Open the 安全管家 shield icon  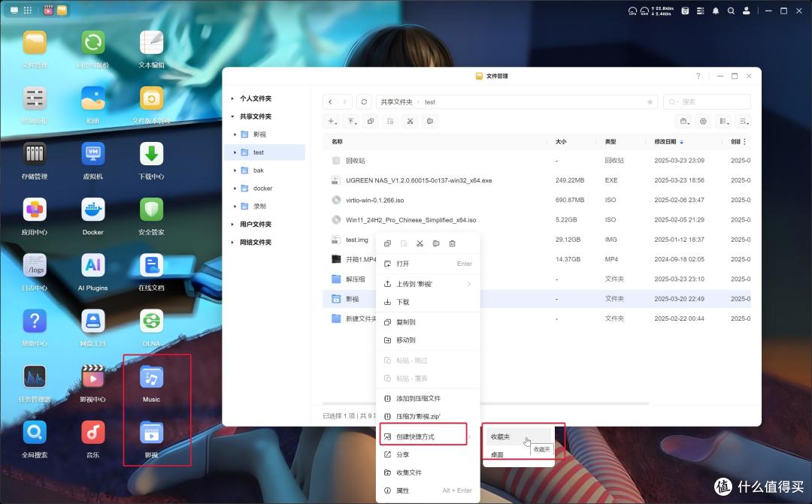coord(151,210)
